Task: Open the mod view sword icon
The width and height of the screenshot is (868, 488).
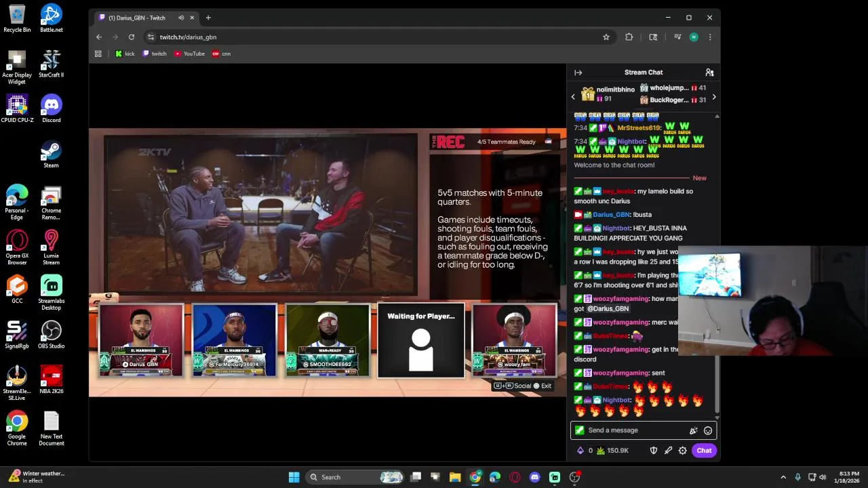Action: (x=668, y=451)
